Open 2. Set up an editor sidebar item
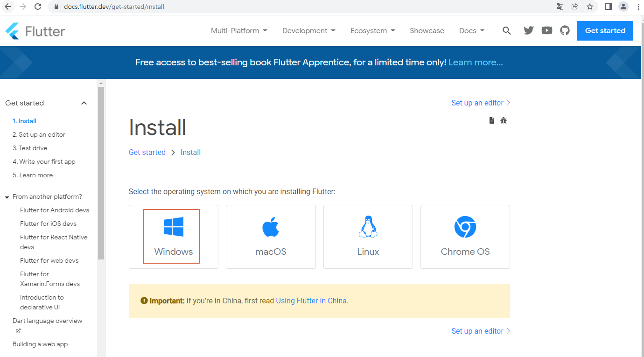This screenshot has width=644, height=357. click(x=39, y=134)
